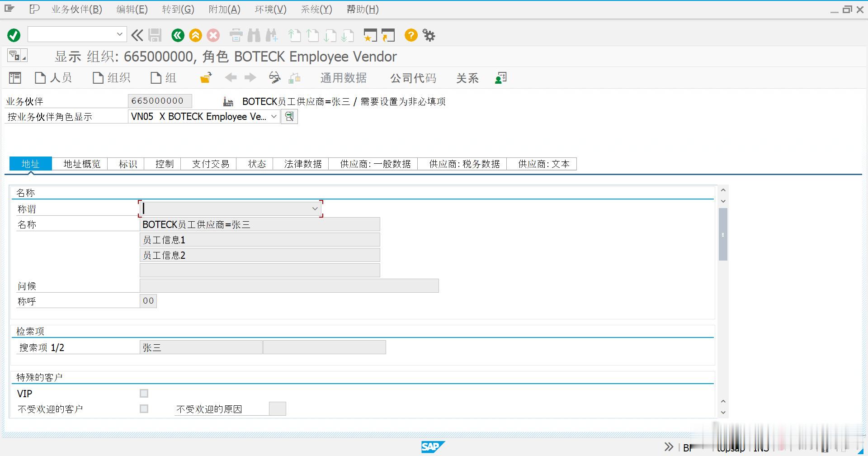Viewport: 868px width, 456px height.
Task: Open the 编辑(E) menu
Action: point(132,9)
